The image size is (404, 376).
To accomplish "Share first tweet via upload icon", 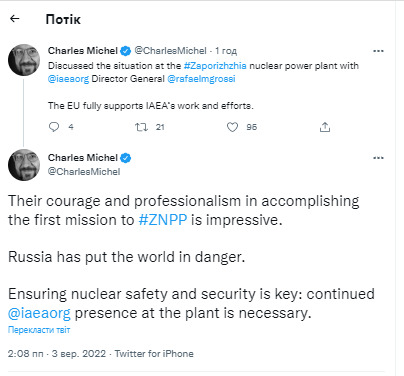I will coord(325,127).
